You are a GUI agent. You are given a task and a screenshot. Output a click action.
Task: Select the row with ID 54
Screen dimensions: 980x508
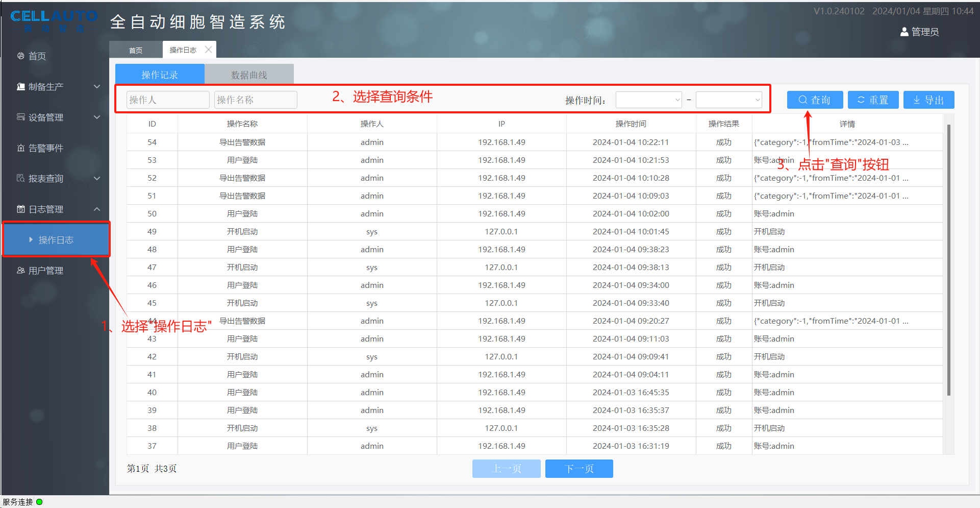click(535, 142)
